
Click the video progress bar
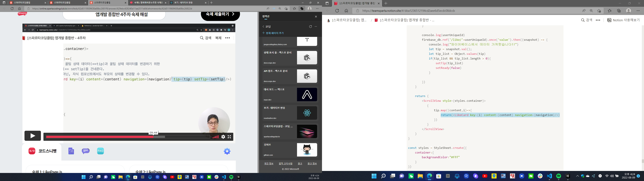point(128,137)
